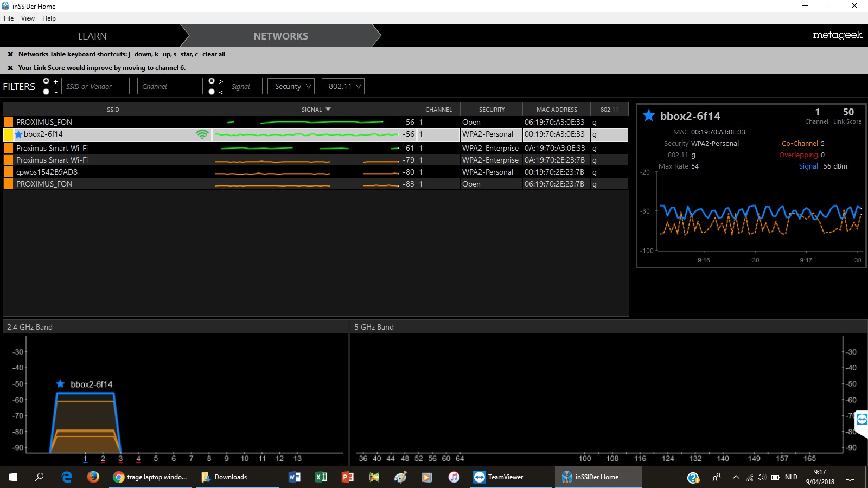The image size is (868, 488).
Task: Choose the greater-than signal filter radio
Action: click(x=212, y=81)
